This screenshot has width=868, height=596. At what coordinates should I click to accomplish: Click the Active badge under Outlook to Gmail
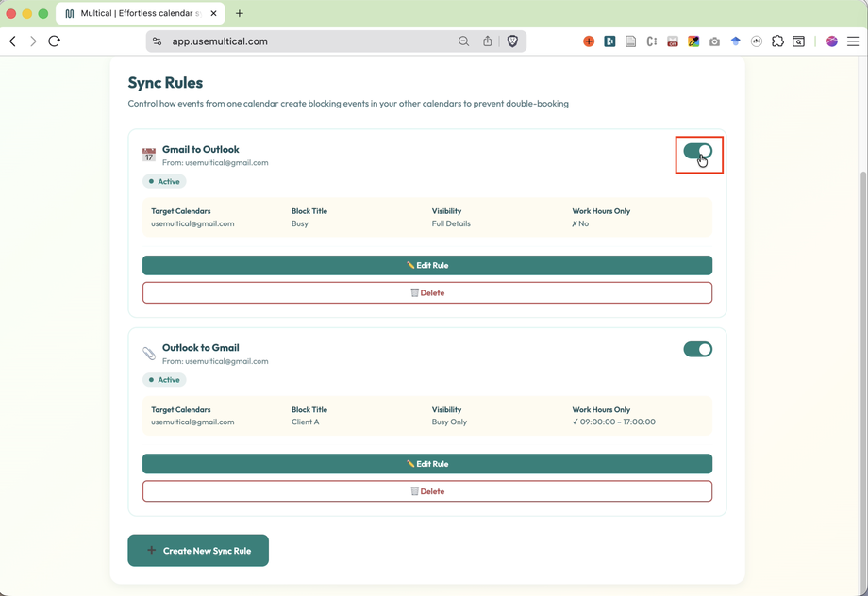click(x=164, y=380)
